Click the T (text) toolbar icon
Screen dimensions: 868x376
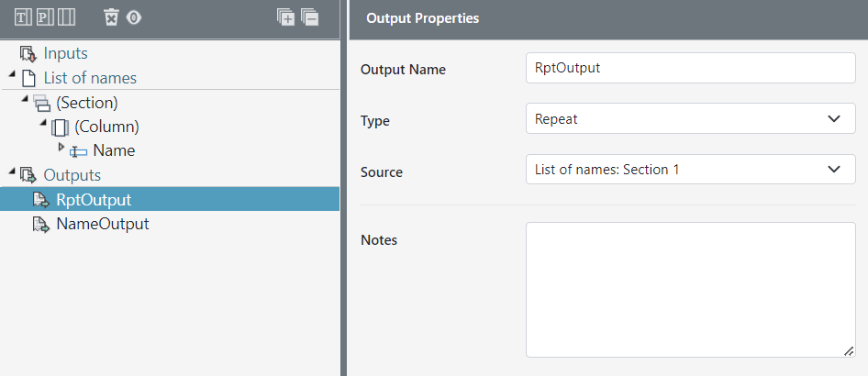tap(23, 17)
